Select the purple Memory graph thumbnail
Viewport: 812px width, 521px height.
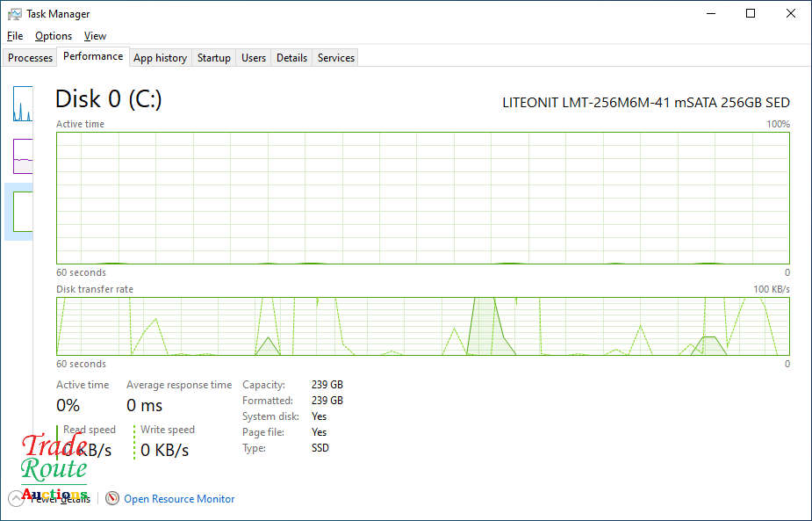click(23, 156)
